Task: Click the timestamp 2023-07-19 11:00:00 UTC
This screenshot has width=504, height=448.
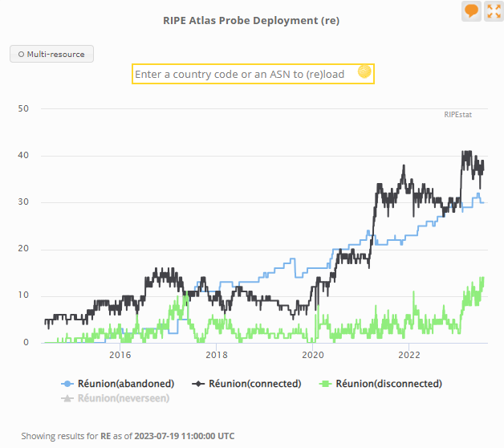Action: point(184,436)
